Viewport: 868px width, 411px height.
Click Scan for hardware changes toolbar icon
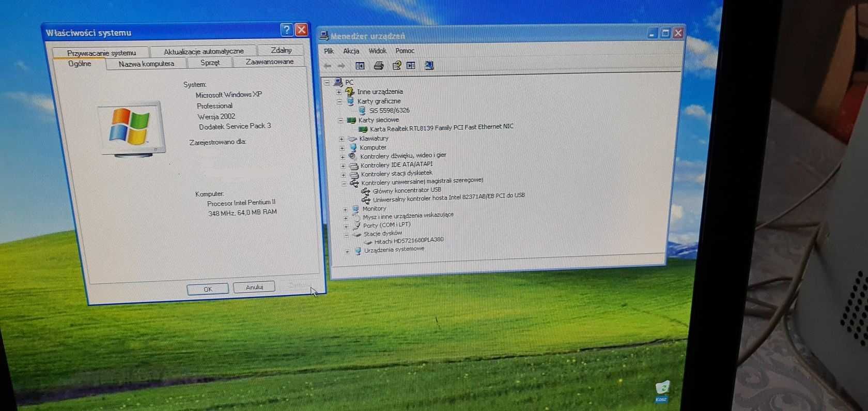pyautogui.click(x=429, y=65)
